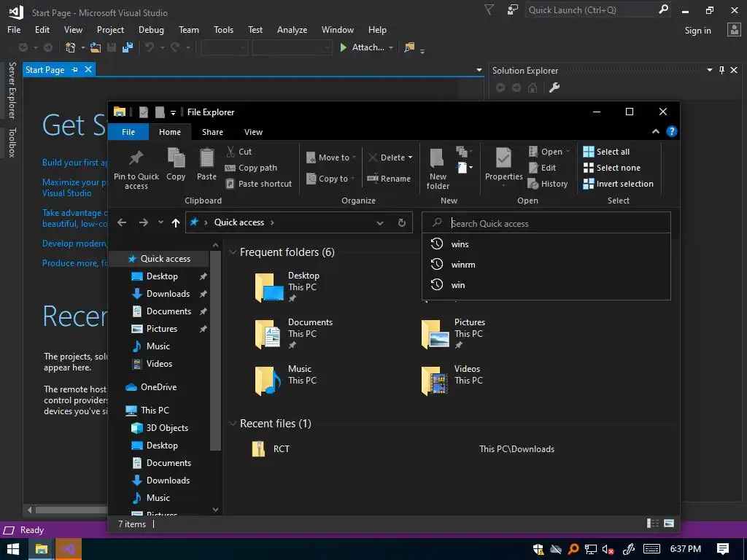Image resolution: width=747 pixels, height=560 pixels.
Task: Refresh the Quick access address bar
Action: (x=402, y=222)
